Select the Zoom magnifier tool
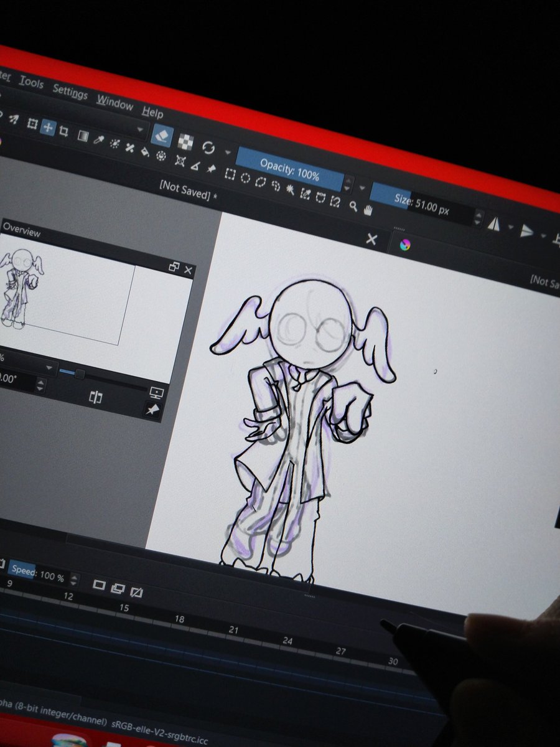 353,206
